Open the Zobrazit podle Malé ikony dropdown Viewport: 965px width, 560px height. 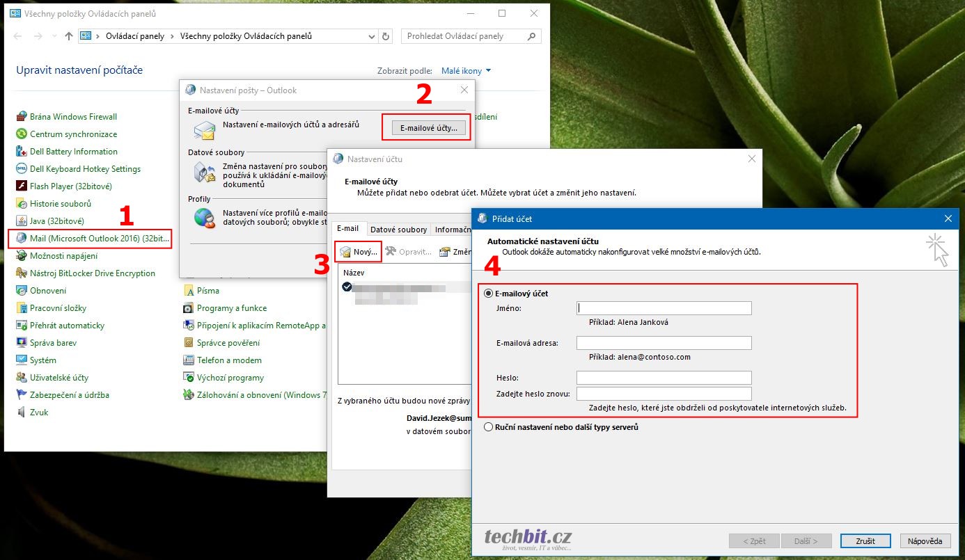click(x=466, y=71)
